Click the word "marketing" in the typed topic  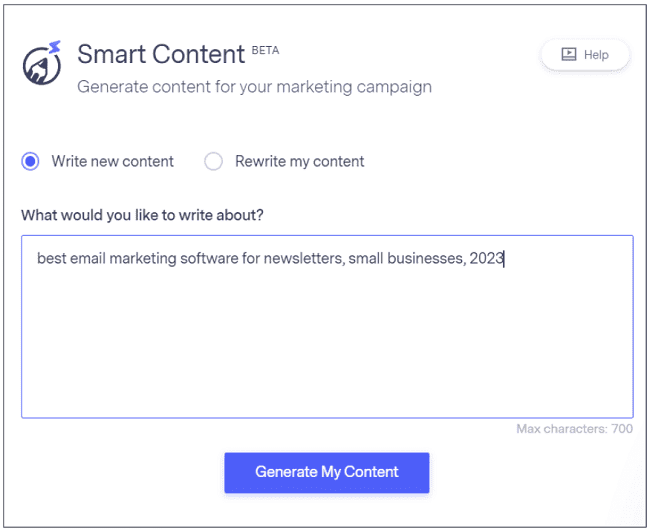[x=142, y=259]
